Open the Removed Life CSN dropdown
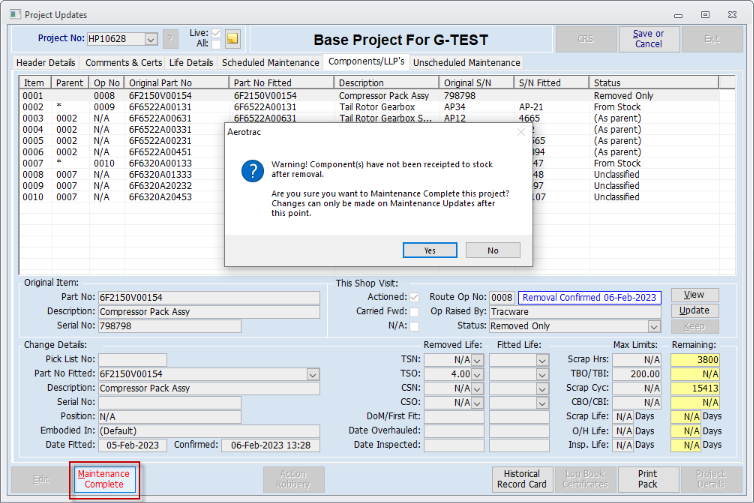The height and width of the screenshot is (503, 754). point(477,389)
